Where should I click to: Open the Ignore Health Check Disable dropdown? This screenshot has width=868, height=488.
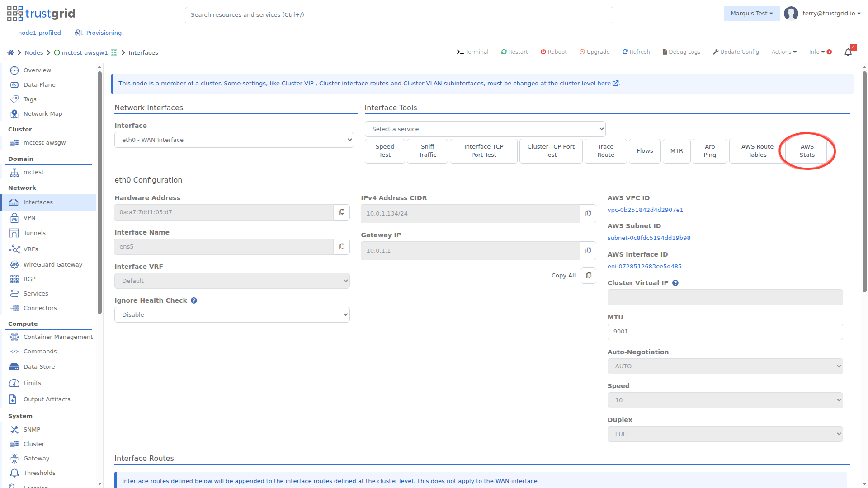pyautogui.click(x=232, y=315)
